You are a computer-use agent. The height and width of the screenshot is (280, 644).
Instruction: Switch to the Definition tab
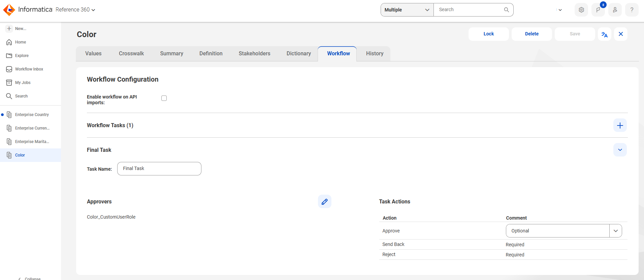pyautogui.click(x=211, y=54)
